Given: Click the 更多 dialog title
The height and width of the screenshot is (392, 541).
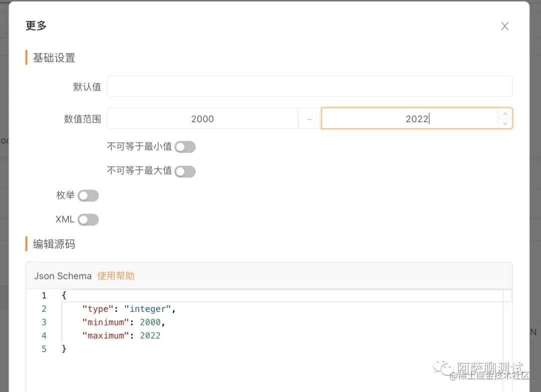Looking at the screenshot, I should tap(36, 26).
